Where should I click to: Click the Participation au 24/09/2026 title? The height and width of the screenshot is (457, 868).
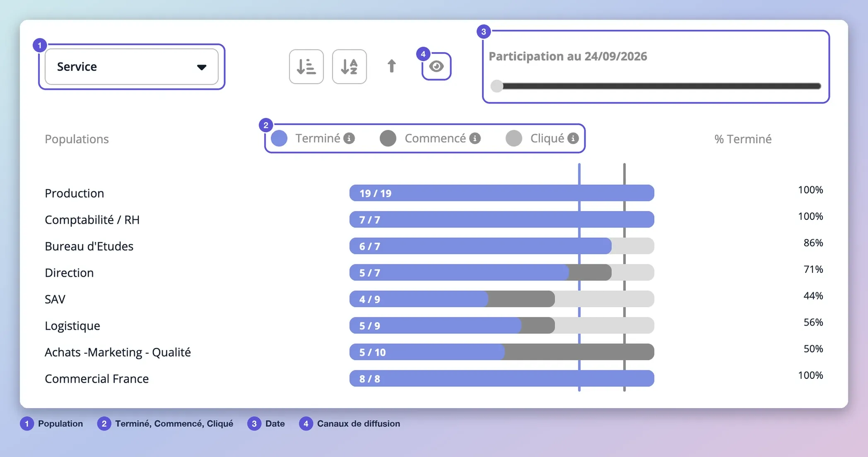pyautogui.click(x=568, y=56)
